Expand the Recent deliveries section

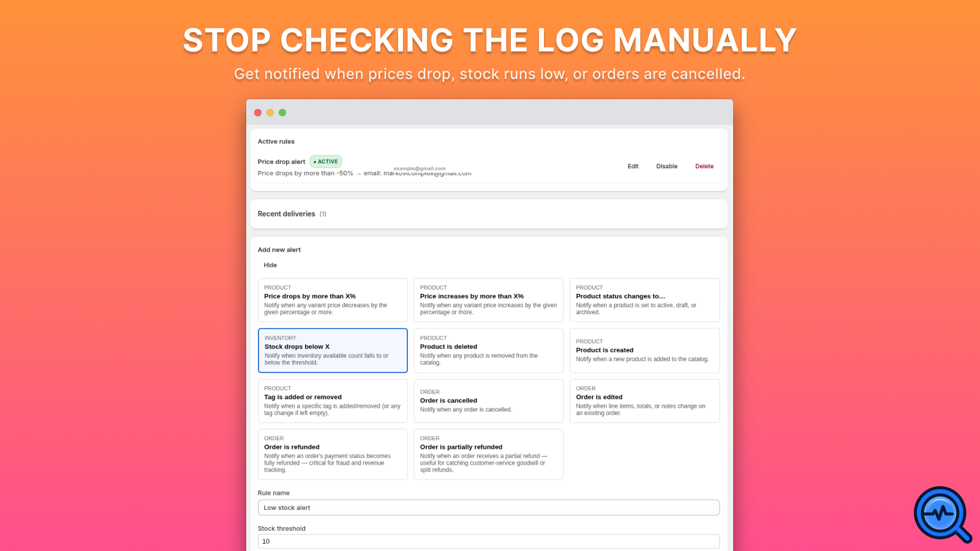coord(489,214)
